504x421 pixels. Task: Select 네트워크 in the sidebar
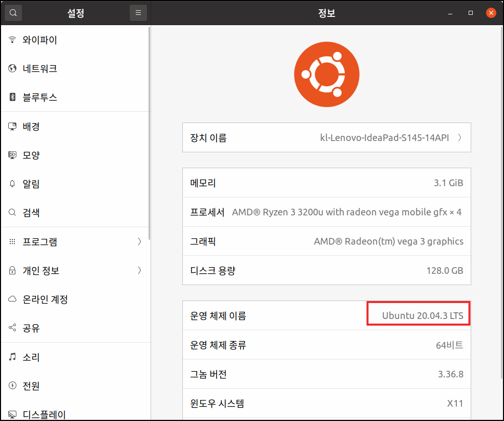[x=75, y=68]
